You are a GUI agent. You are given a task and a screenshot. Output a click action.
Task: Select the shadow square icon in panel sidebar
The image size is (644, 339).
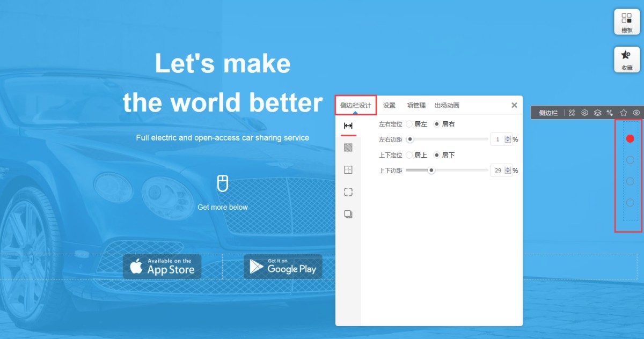(348, 214)
